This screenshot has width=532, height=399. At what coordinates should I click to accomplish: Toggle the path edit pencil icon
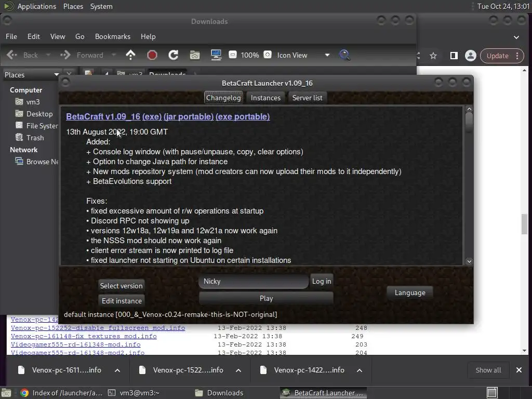[88, 73]
